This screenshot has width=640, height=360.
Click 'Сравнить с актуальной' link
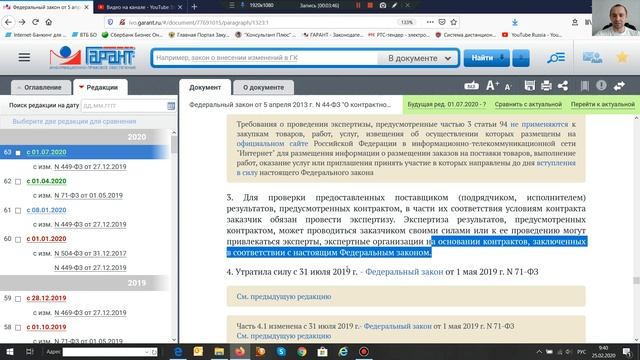[x=528, y=104]
